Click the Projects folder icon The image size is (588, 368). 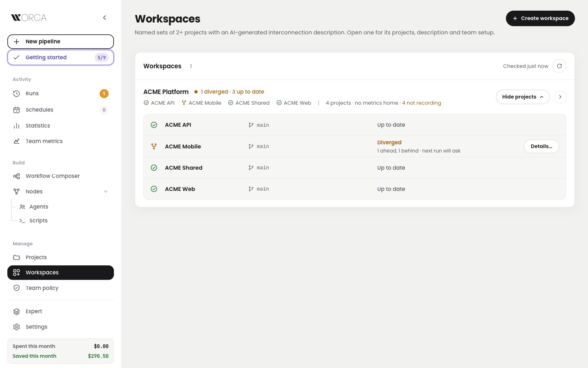click(x=17, y=258)
